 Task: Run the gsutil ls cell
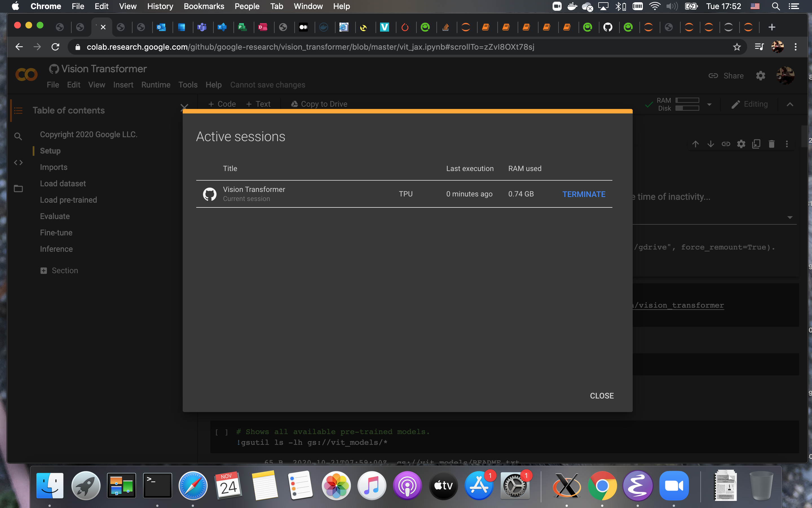pos(221,432)
